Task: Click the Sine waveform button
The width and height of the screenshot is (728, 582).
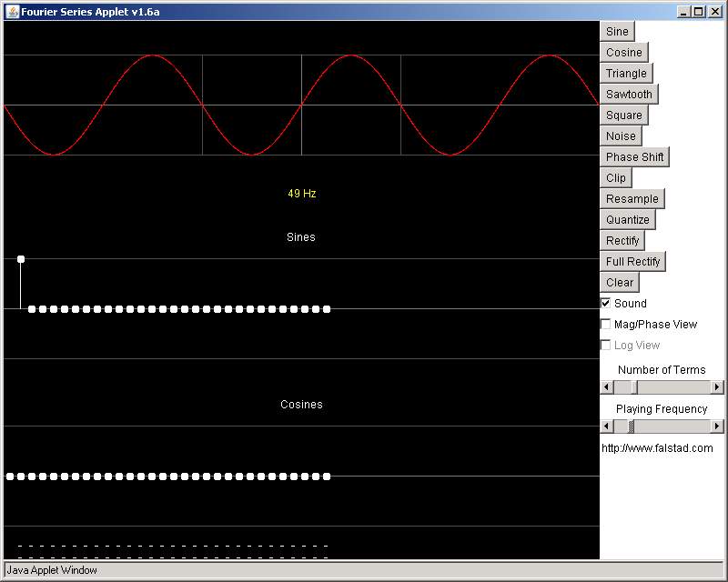Action: (617, 32)
